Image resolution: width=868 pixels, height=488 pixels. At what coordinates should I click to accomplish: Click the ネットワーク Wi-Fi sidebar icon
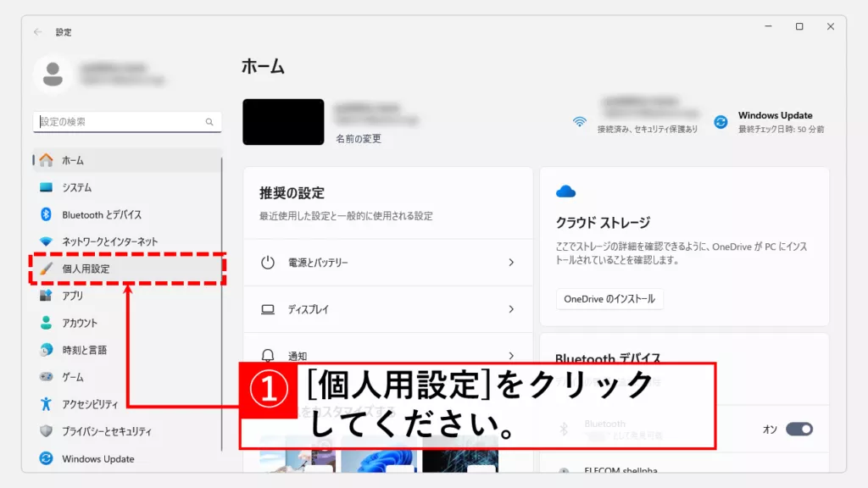pyautogui.click(x=46, y=241)
